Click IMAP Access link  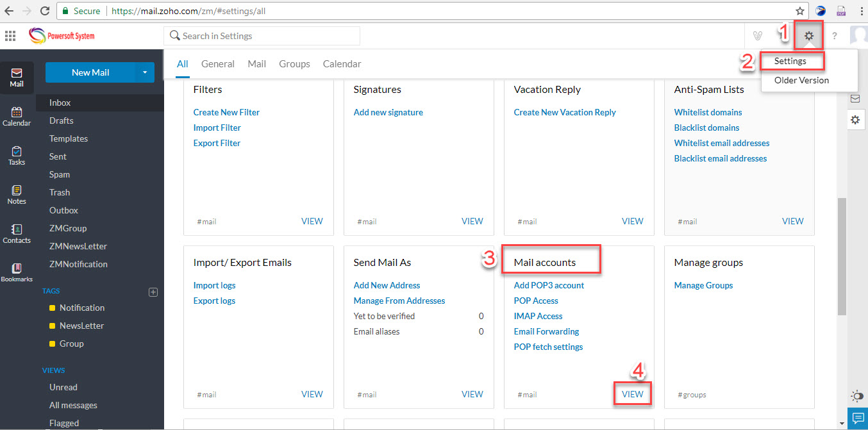[x=538, y=316]
